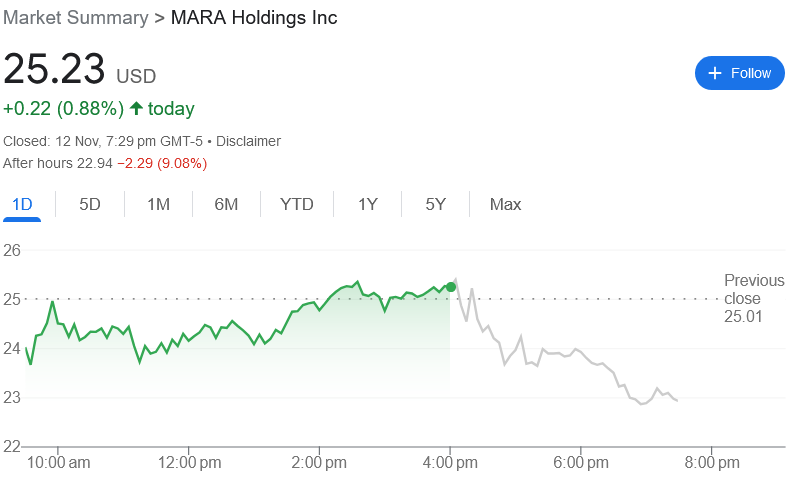
Task: Click the MARA Holdings Inc title
Action: pos(254,18)
